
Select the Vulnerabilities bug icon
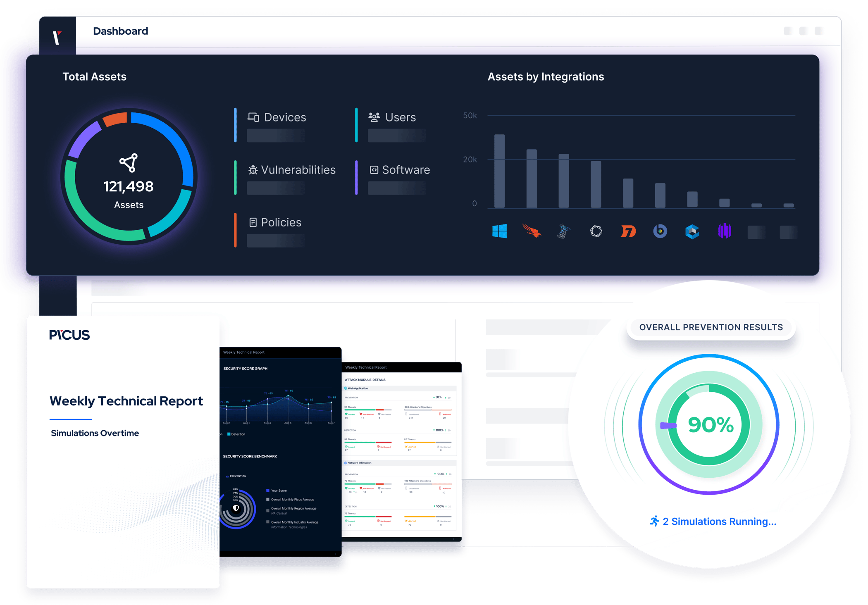point(253,169)
